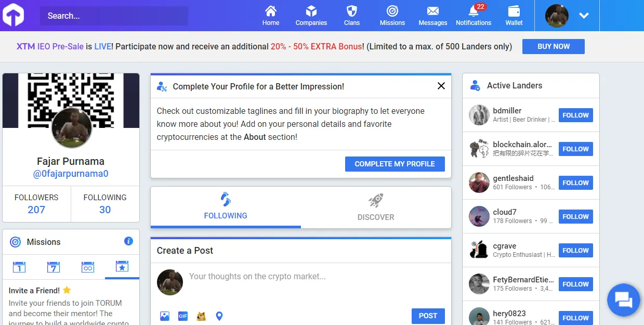
Task: View the 30 FOLLOWING count
Action: pyautogui.click(x=105, y=204)
